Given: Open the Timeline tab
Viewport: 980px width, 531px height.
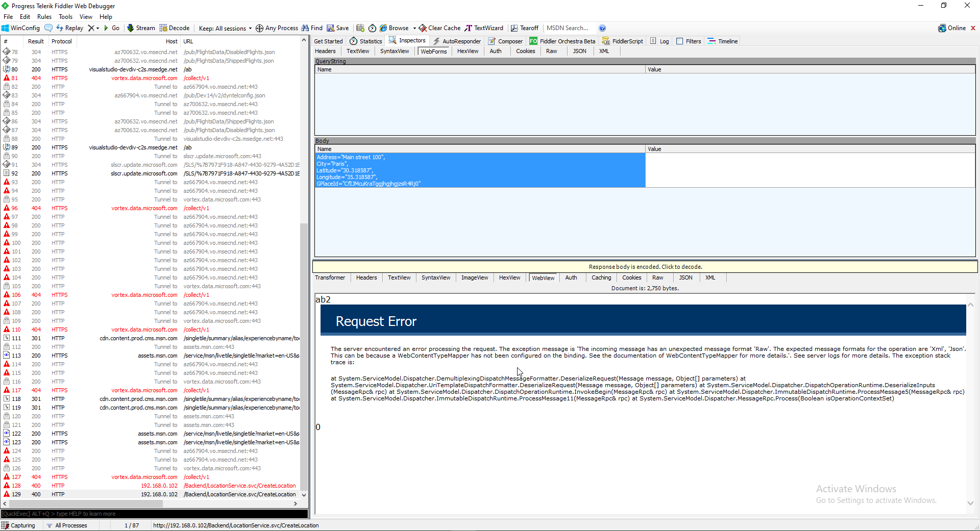Looking at the screenshot, I should click(x=723, y=41).
